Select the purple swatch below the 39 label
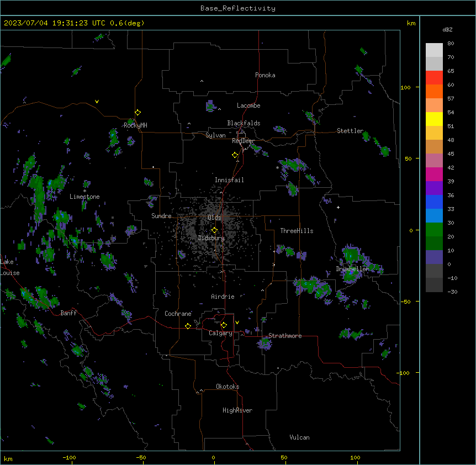 pyautogui.click(x=434, y=188)
